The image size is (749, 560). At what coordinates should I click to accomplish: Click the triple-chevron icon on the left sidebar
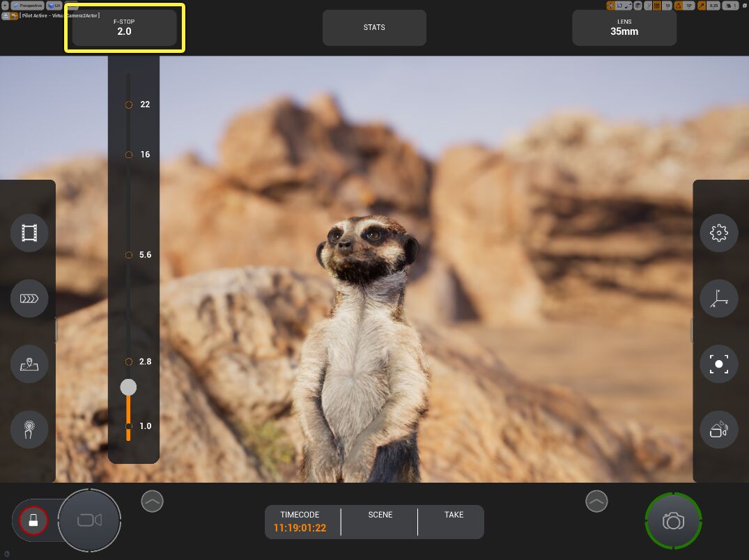coord(29,299)
